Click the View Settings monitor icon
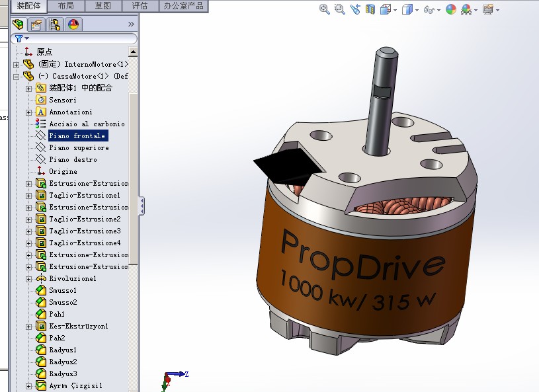The width and height of the screenshot is (539, 392). click(x=488, y=9)
